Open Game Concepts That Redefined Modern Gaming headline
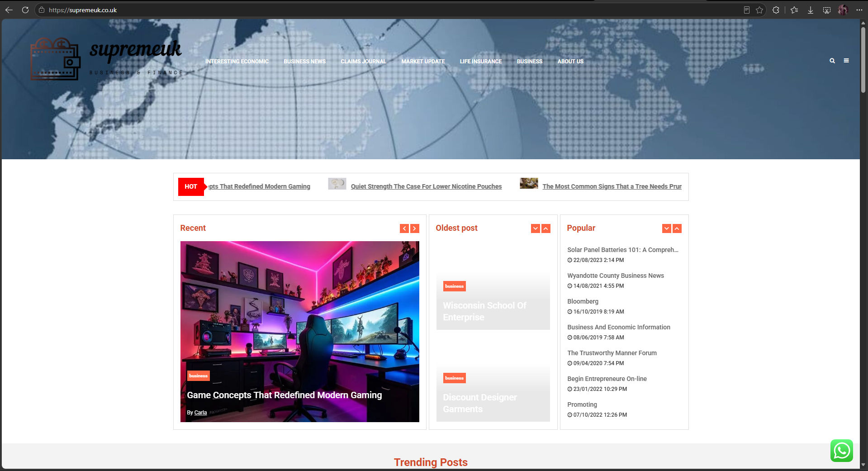This screenshot has width=868, height=471. pyautogui.click(x=285, y=395)
